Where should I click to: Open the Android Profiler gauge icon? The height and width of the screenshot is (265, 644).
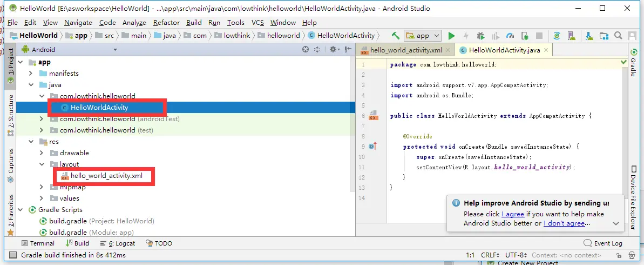point(510,36)
